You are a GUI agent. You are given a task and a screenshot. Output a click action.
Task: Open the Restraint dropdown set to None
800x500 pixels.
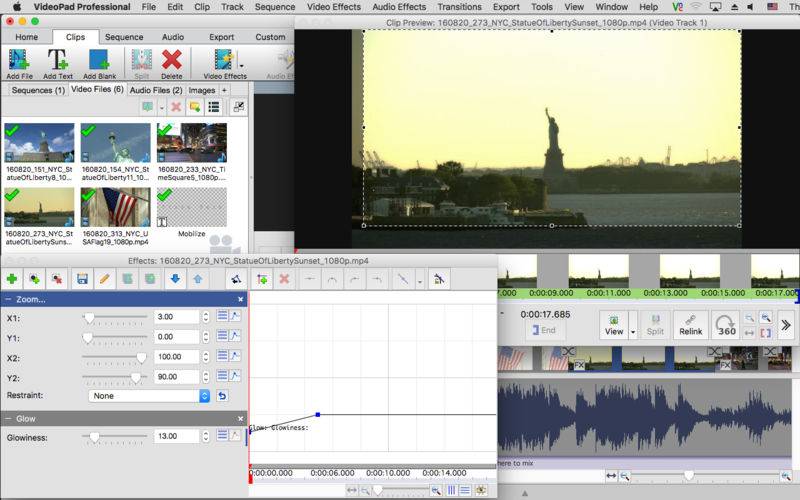[x=149, y=396]
